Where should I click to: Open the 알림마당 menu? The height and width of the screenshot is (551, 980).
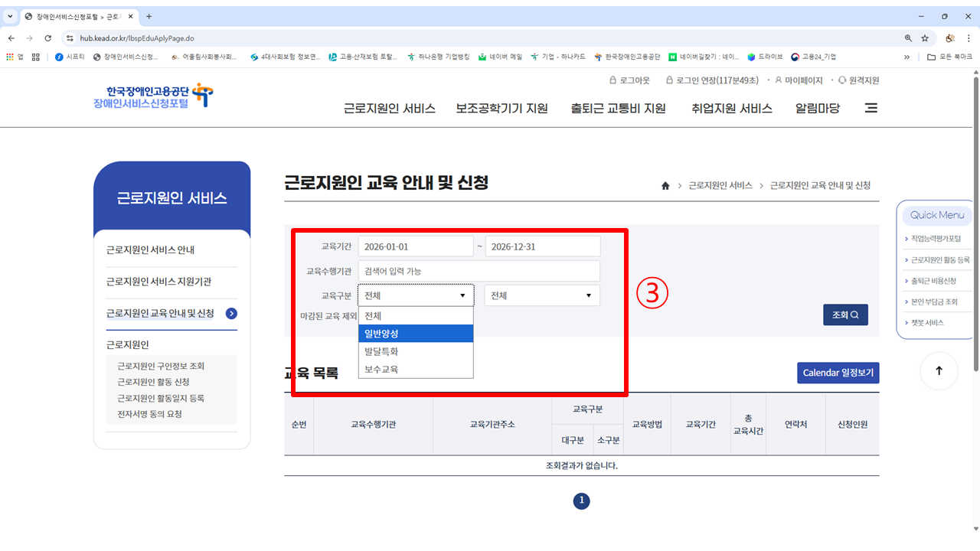coord(816,109)
